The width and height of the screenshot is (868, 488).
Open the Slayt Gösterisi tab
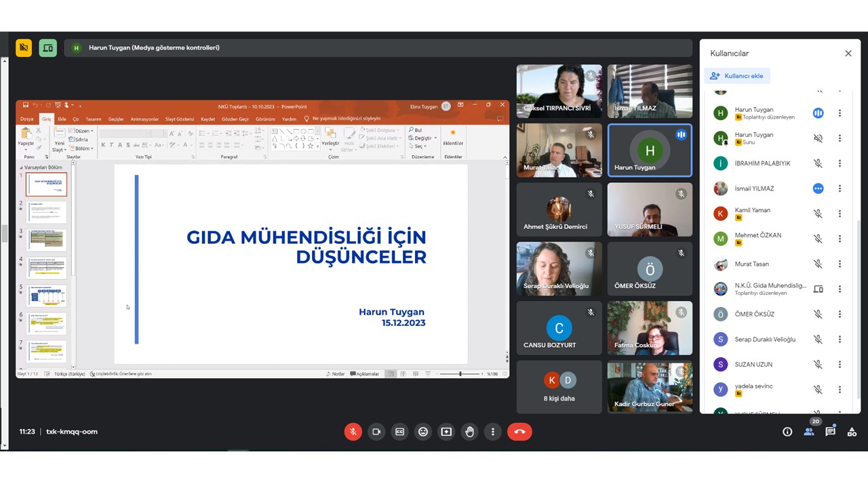[180, 119]
